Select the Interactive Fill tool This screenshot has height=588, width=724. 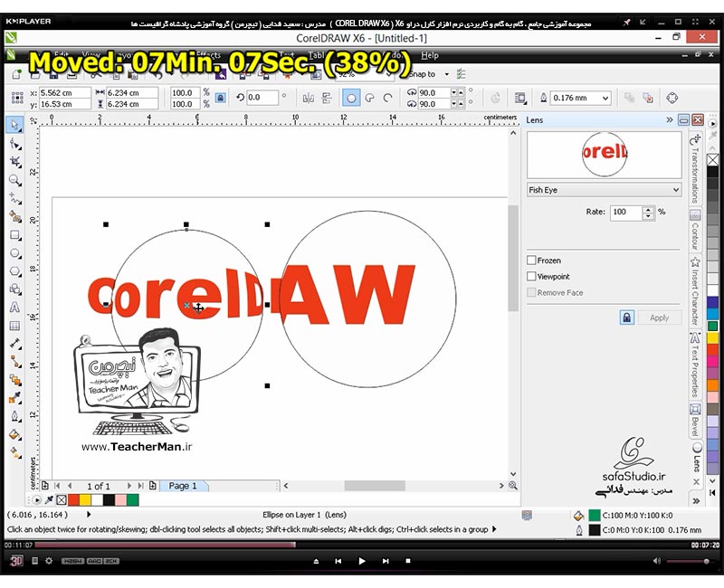14,453
